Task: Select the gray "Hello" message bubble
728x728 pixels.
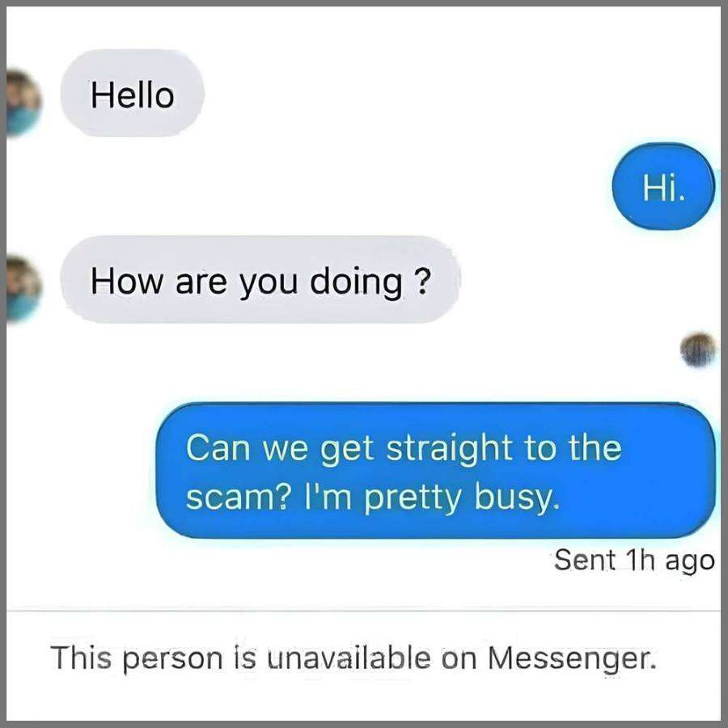Action: 133,93
